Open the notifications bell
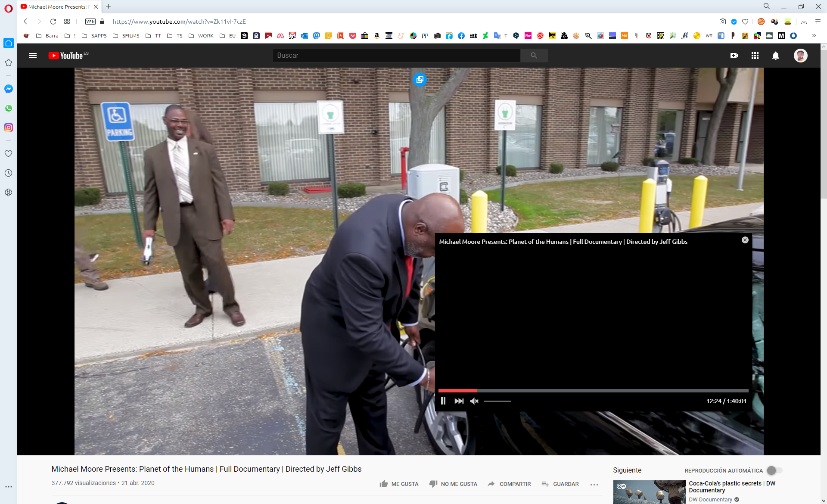827x504 pixels. point(775,56)
